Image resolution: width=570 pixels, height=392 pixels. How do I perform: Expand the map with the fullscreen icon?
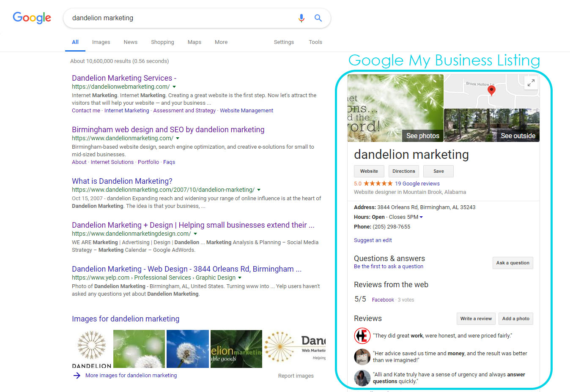tap(531, 83)
